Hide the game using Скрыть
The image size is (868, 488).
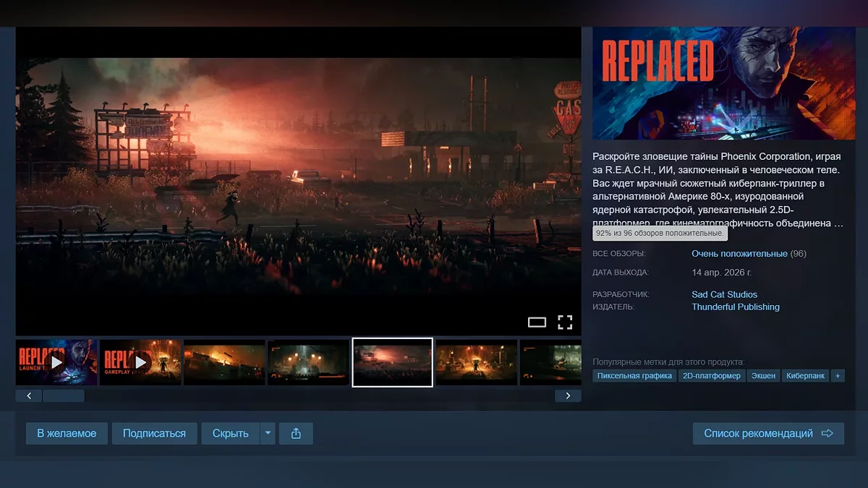click(230, 433)
